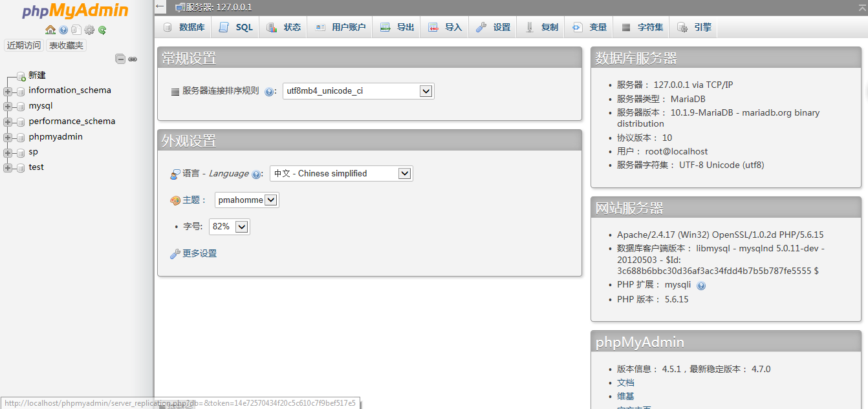The image size is (868, 409).
Task: Open the 设置 tab
Action: click(x=493, y=27)
